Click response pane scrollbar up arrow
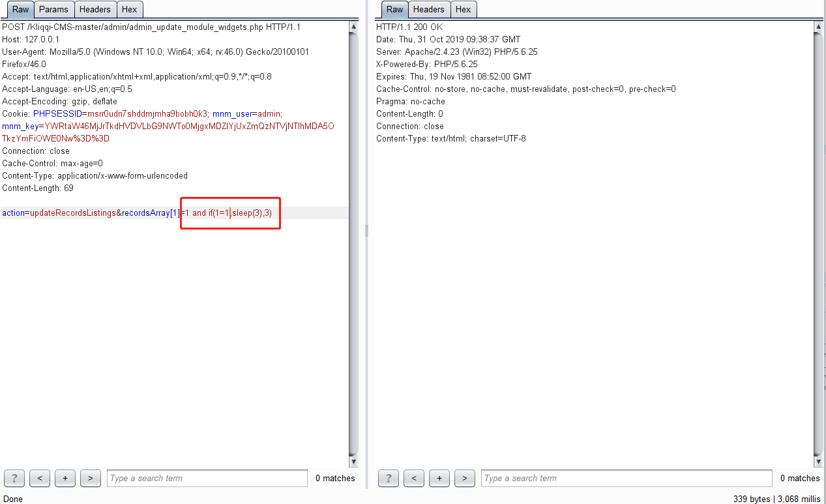Image resolution: width=826 pixels, height=504 pixels. pos(818,27)
